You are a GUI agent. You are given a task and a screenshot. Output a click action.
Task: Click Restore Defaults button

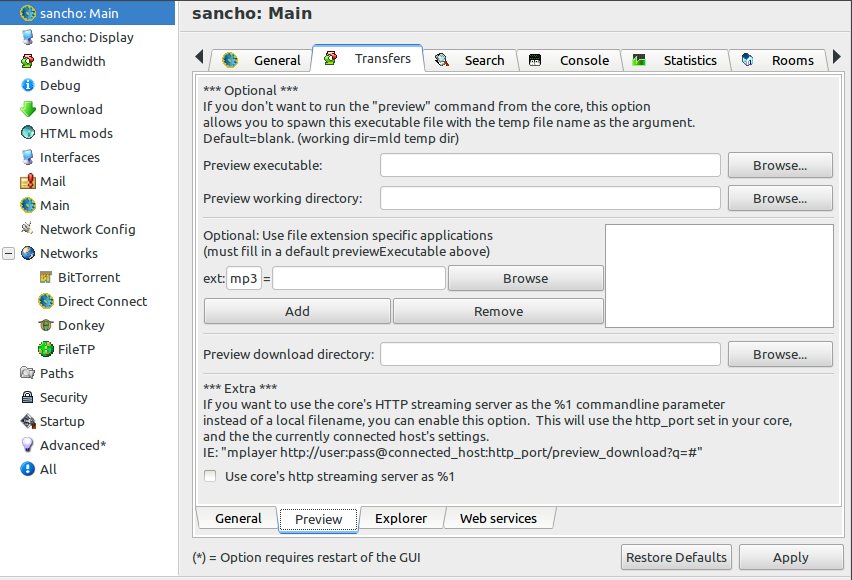(x=676, y=557)
